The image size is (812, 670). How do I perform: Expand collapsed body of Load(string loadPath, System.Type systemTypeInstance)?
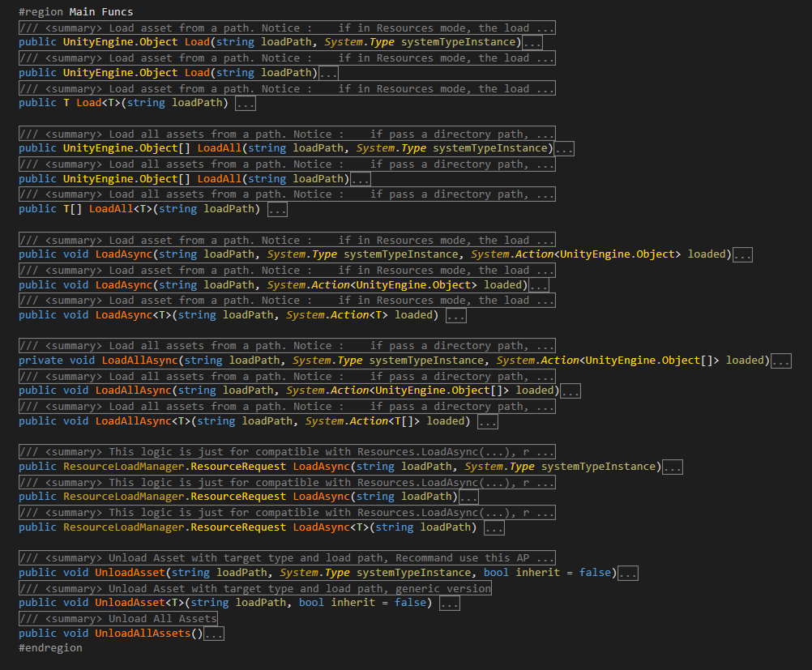coord(532,42)
